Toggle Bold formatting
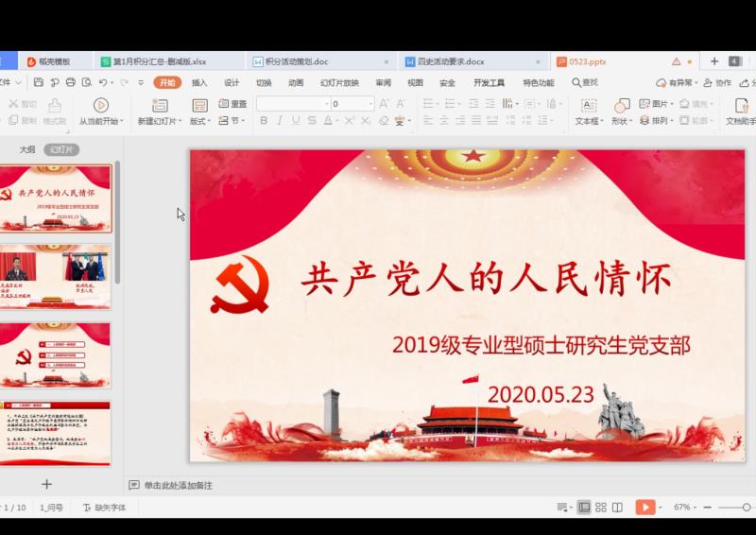This screenshot has width=756, height=535. [264, 121]
